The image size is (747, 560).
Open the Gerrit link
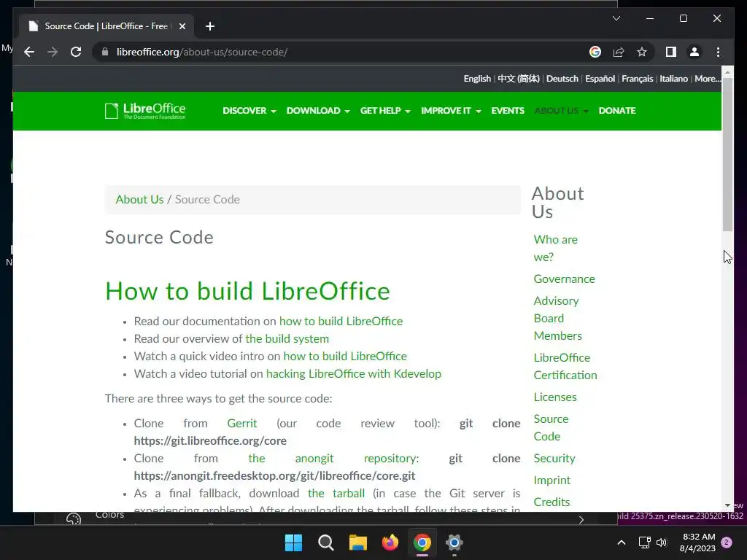tap(242, 424)
